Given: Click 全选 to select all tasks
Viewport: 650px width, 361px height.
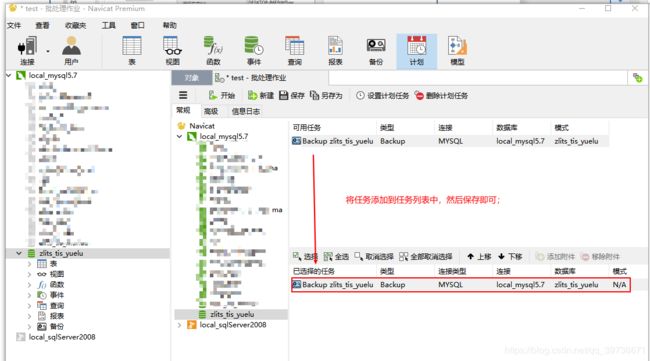Looking at the screenshot, I should 336,257.
